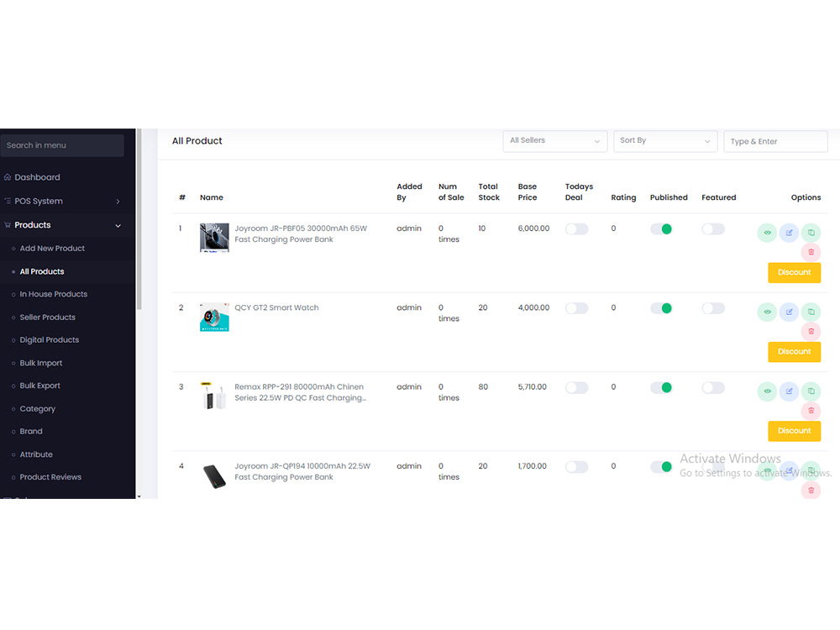Screen dimensions: 840x630
Task: Toggle Featured for Joyroom JR-PBF05
Action: coord(713,229)
